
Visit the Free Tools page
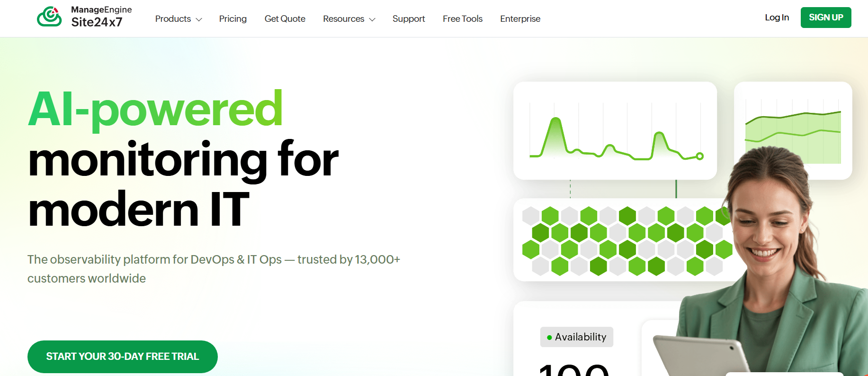coord(463,19)
